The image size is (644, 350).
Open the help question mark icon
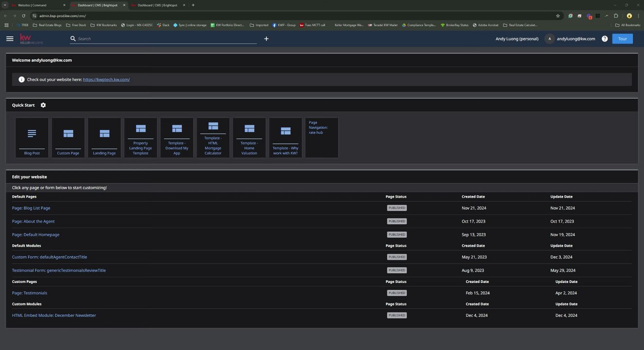[605, 39]
